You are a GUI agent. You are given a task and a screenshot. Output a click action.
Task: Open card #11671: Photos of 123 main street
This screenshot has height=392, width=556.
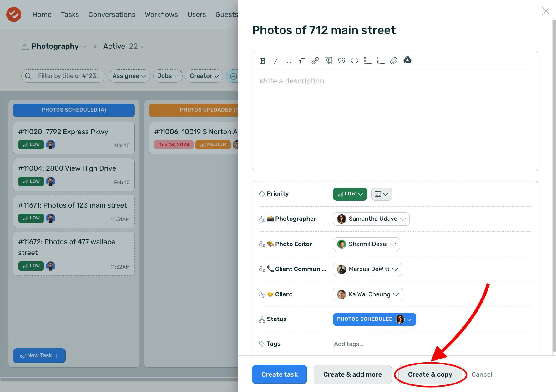tap(74, 212)
